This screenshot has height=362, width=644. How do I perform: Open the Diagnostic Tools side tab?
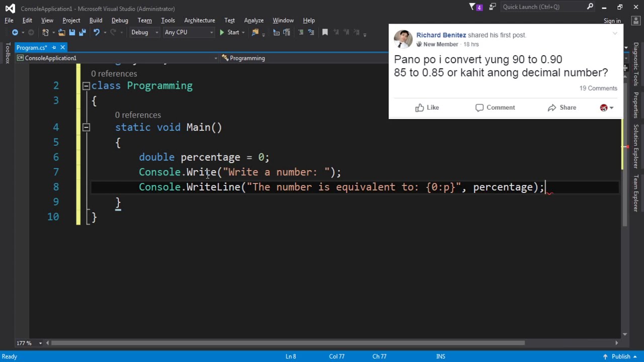tap(636, 64)
